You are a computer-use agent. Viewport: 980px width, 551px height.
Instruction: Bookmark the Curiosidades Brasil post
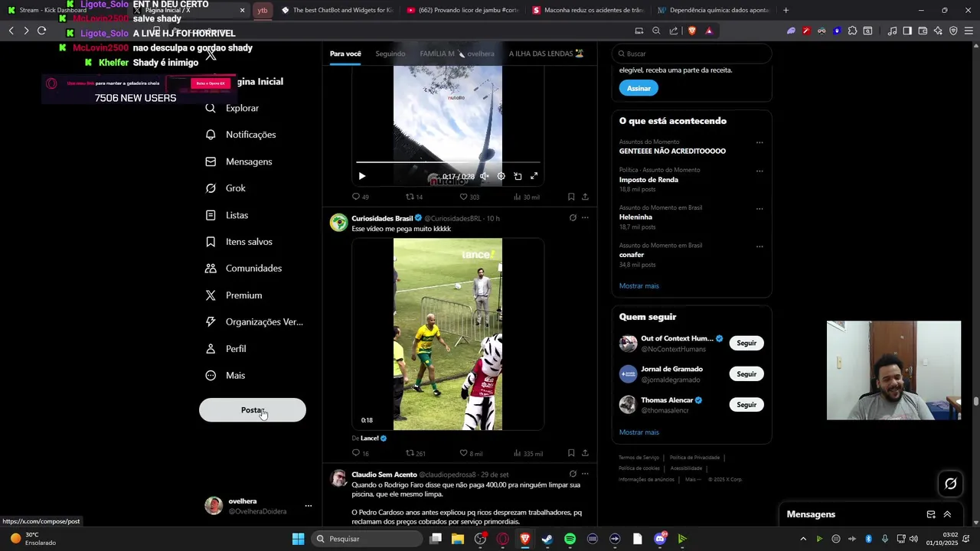[571, 453]
